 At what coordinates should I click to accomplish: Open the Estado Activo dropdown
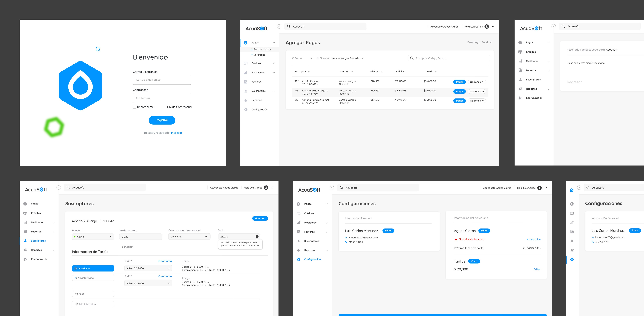pos(93,237)
